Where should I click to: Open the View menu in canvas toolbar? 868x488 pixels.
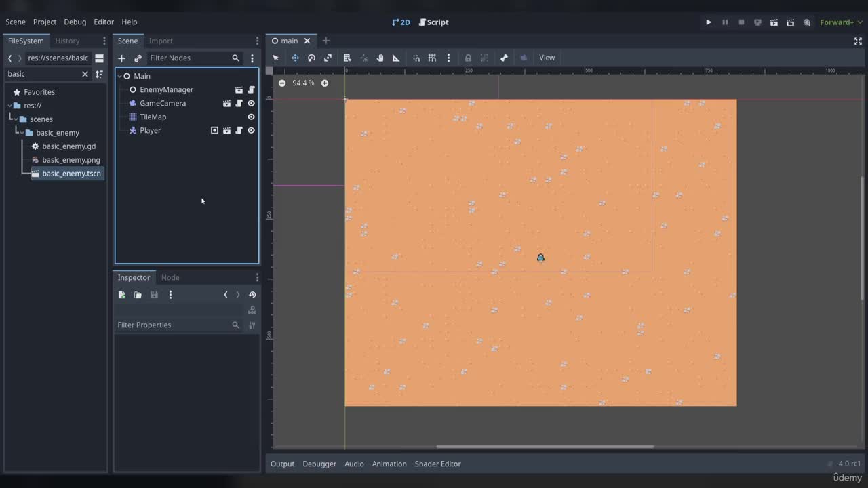[547, 58]
